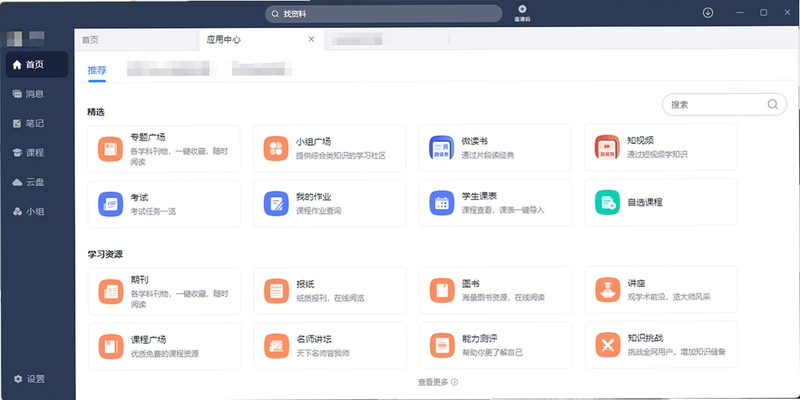800x400 pixels.
Task: Open the 学生课表 calendar icon
Action: 442,203
